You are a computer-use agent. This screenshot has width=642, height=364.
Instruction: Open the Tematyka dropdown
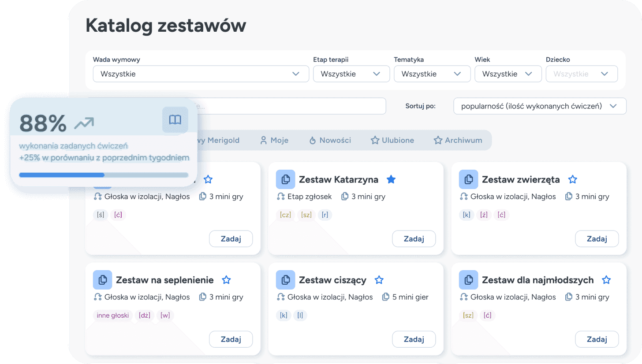pyautogui.click(x=432, y=74)
